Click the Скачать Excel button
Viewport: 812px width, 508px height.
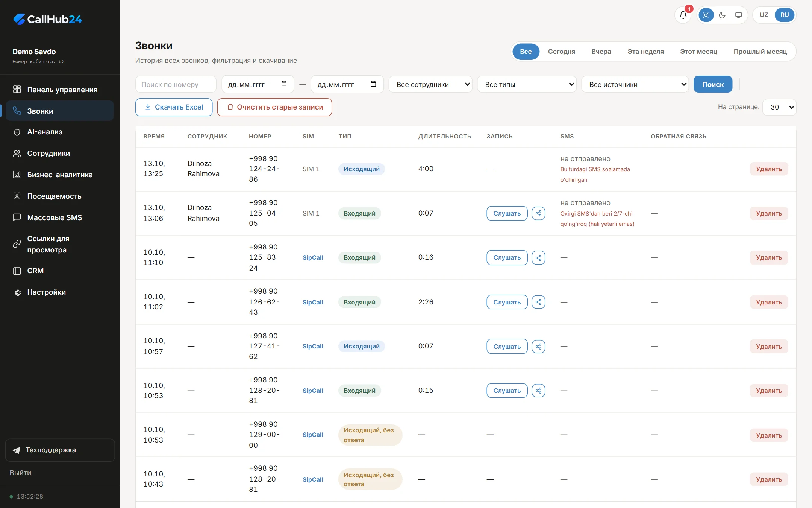pos(174,107)
